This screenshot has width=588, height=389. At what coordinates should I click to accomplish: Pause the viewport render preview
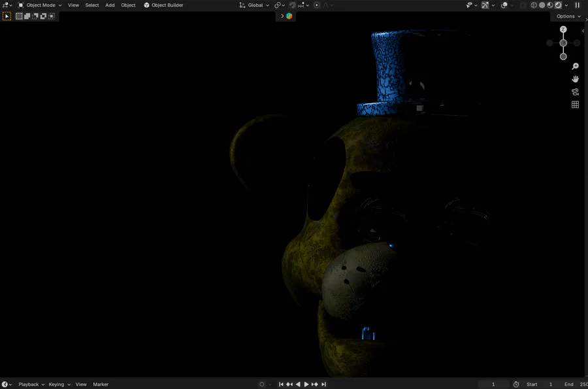pos(577,5)
